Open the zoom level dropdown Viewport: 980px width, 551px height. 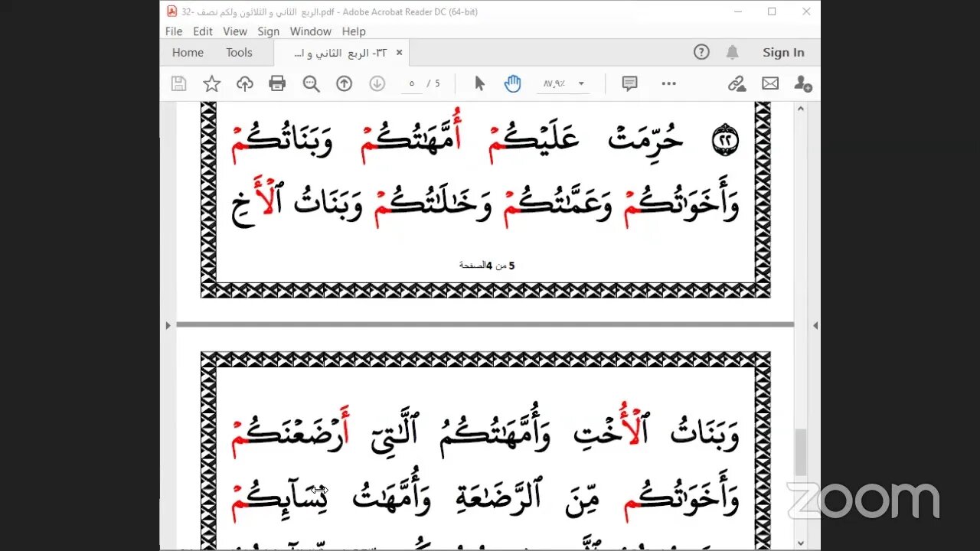point(581,84)
